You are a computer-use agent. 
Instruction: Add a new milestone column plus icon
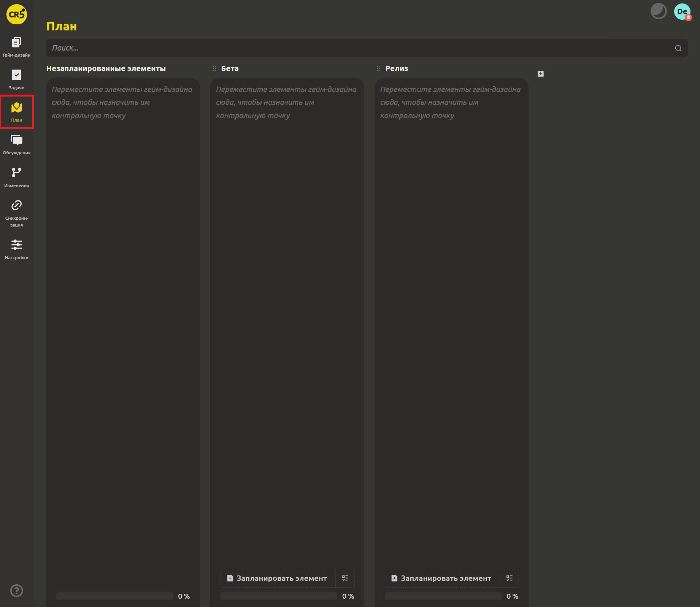[541, 74]
